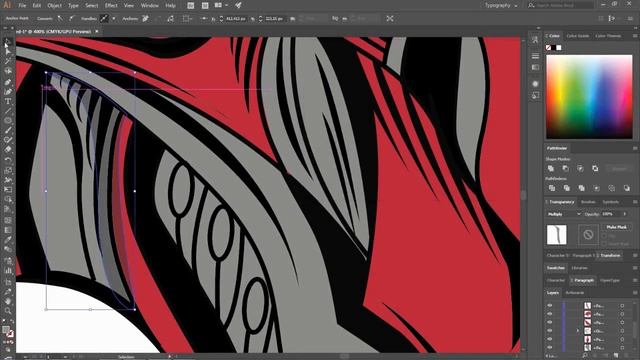Open the Transparency panel flyout menu
Image resolution: width=640 pixels, height=360 pixels.
point(635,202)
